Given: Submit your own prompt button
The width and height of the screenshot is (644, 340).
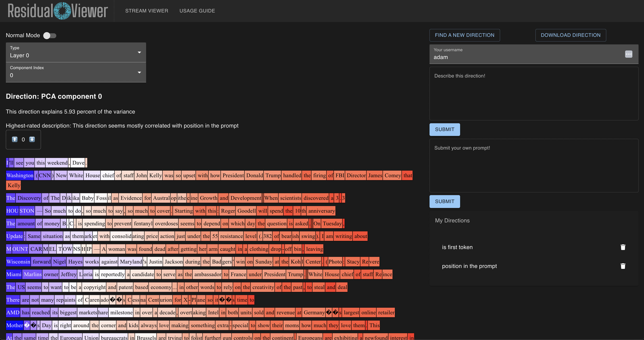Looking at the screenshot, I should (x=445, y=202).
